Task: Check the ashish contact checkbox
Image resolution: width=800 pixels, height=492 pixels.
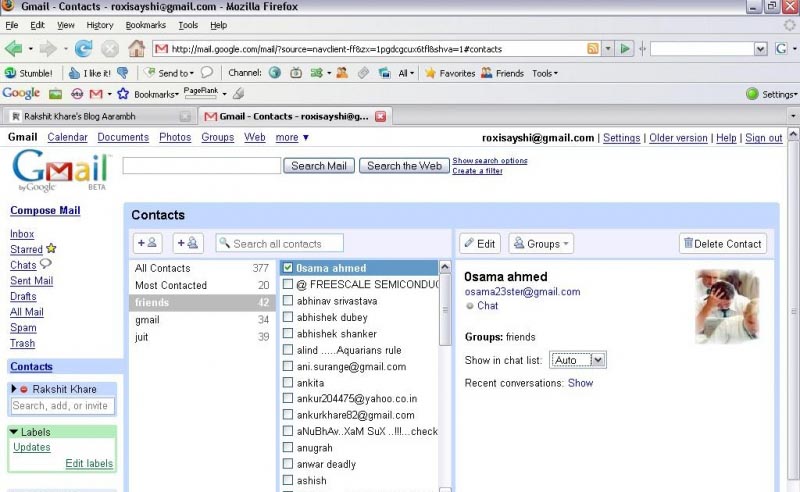Action: [x=288, y=480]
